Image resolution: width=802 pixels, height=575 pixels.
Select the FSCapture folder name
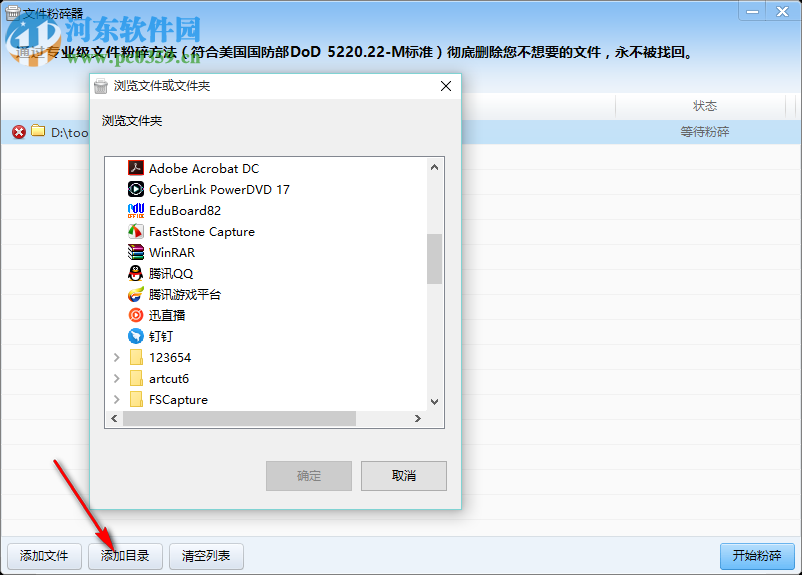[x=178, y=400]
